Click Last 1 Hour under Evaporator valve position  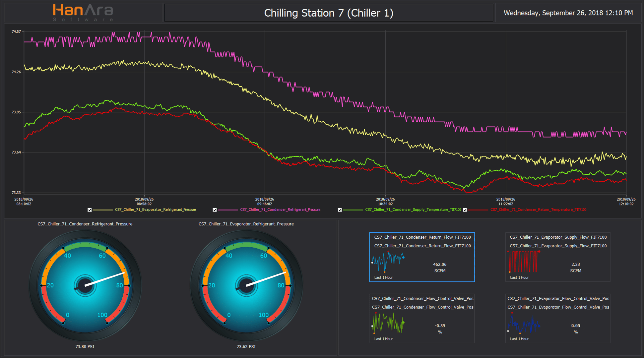point(519,339)
